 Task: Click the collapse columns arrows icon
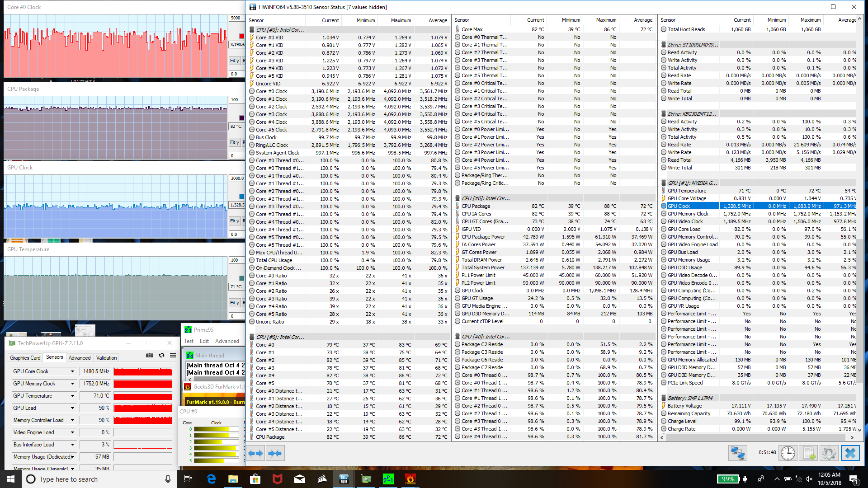point(275,453)
